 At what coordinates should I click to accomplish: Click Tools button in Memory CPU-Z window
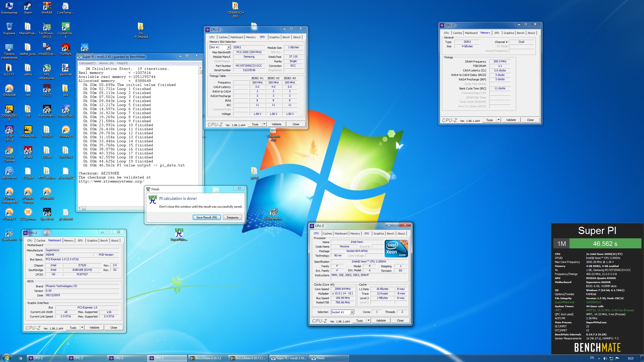[490, 120]
